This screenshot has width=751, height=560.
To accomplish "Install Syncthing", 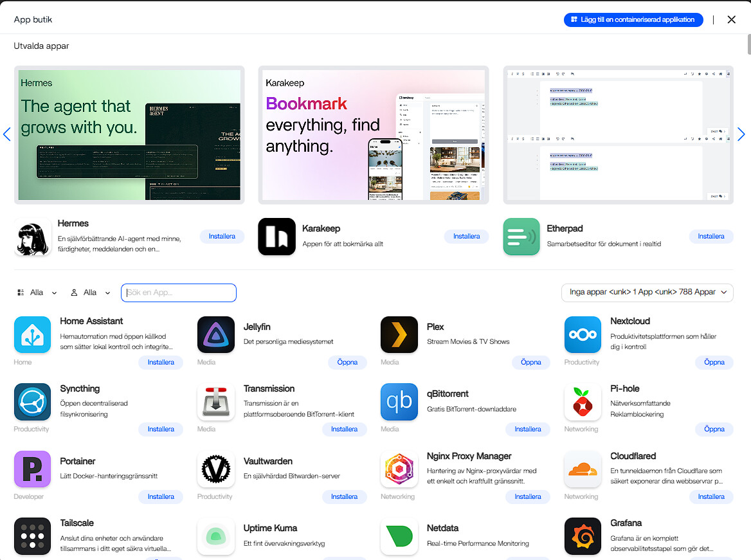I will point(161,429).
